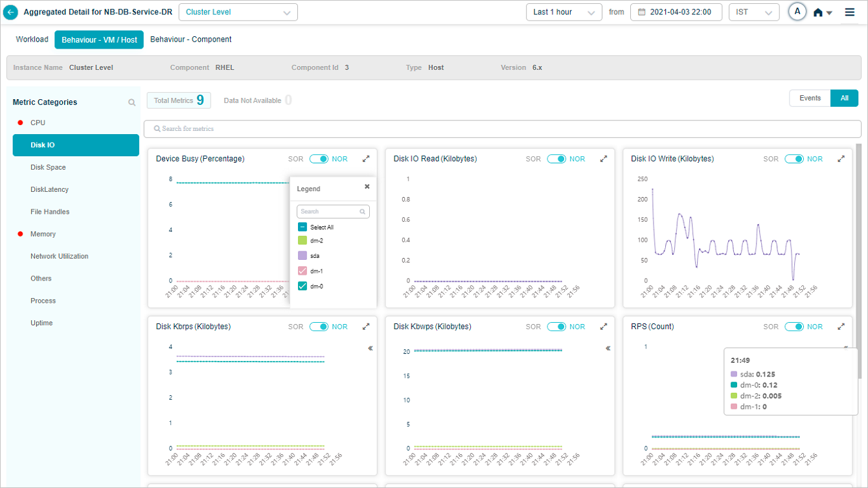The image size is (868, 488).
Task: Expand the Device Busy chart fullscreen
Action: pyautogui.click(x=366, y=159)
